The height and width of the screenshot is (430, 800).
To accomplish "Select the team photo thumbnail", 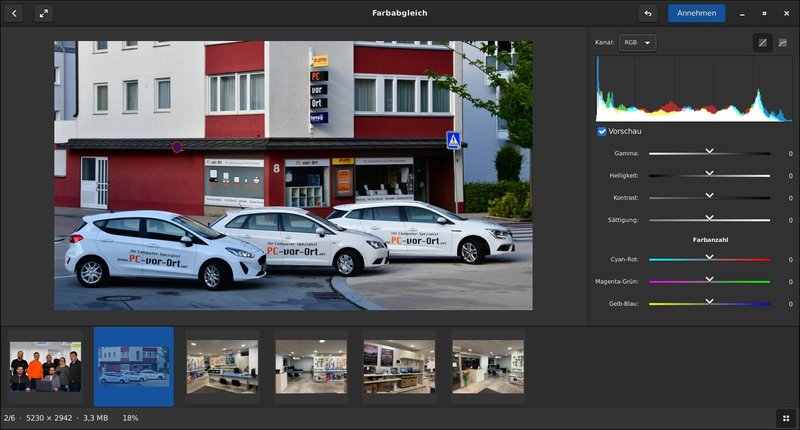I will pos(45,367).
